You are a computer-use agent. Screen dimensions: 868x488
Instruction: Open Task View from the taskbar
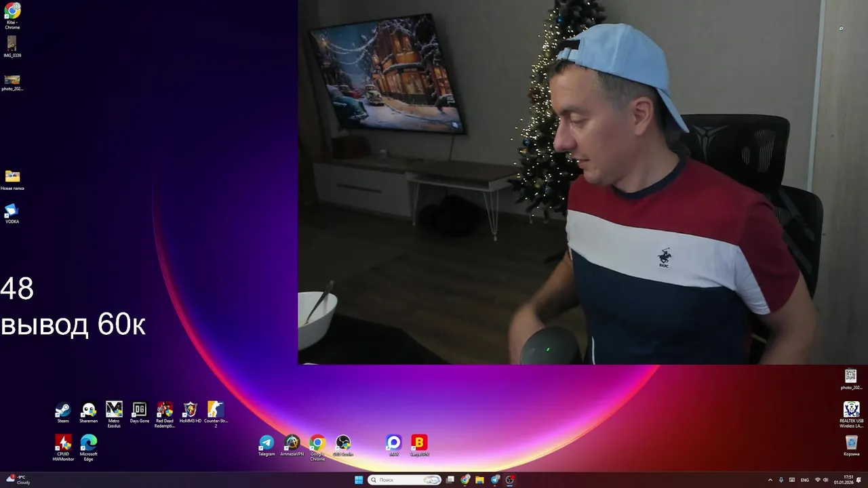tap(450, 480)
